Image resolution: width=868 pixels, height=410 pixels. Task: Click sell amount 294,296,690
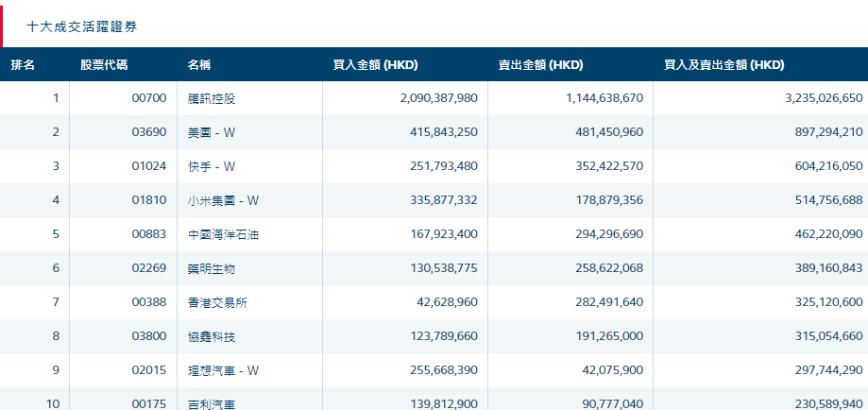coord(609,234)
